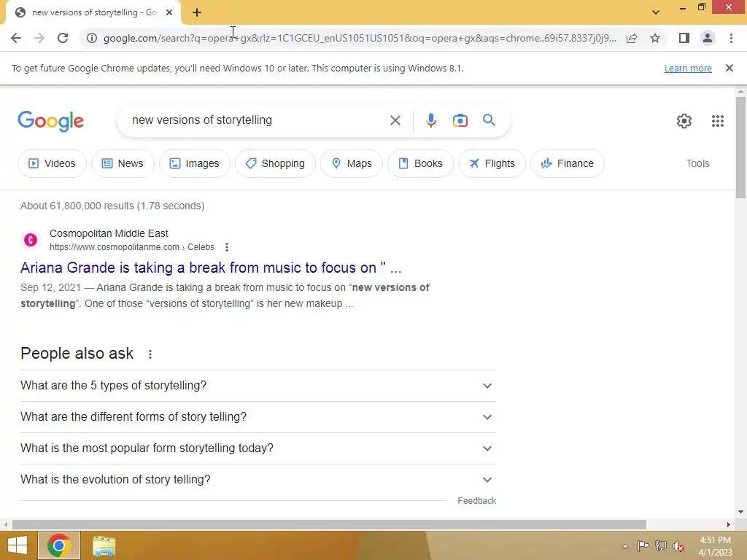Click the Chrome taskbar icon

[59, 545]
